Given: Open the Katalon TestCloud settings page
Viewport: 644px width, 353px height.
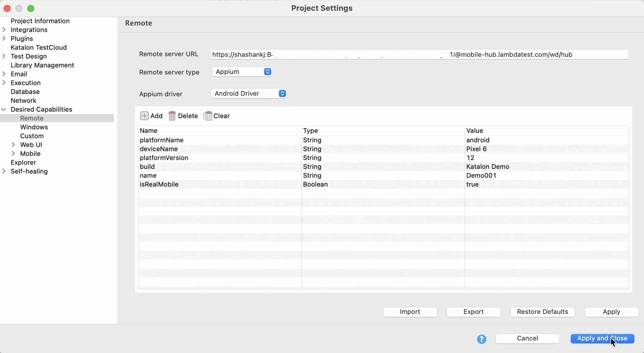Looking at the screenshot, I should pos(39,47).
